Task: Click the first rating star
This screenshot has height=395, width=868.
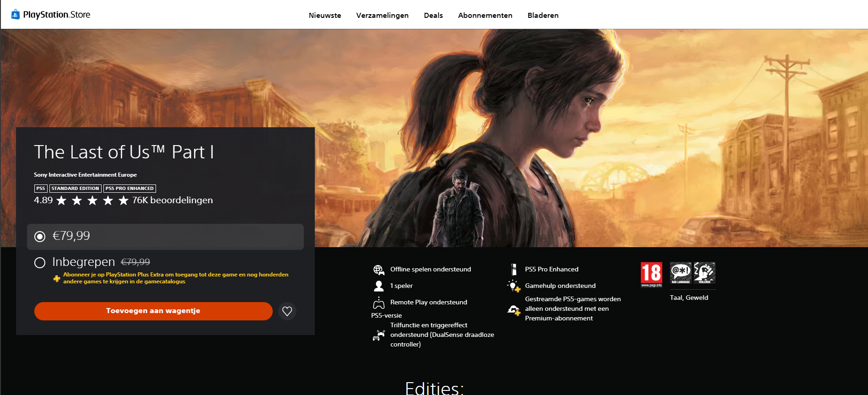Action: click(61, 200)
